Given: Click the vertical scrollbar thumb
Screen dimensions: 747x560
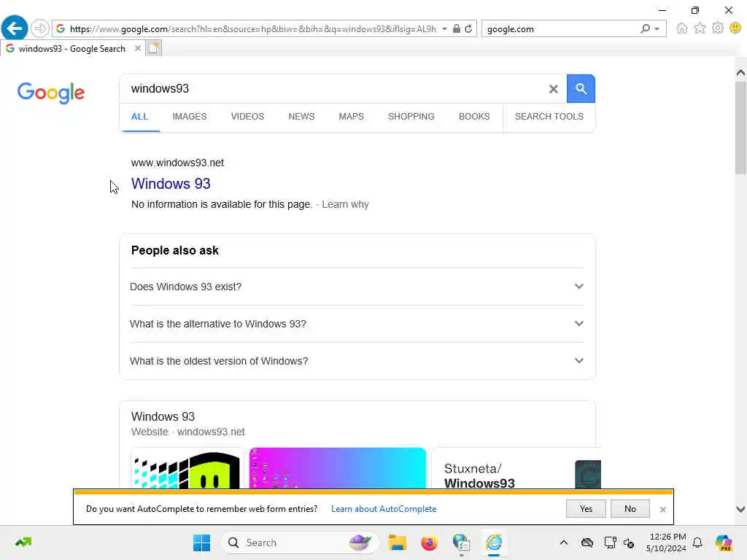Looking at the screenshot, I should pyautogui.click(x=740, y=128).
